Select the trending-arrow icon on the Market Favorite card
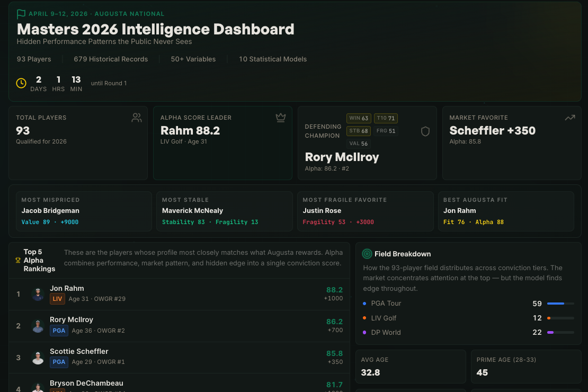Viewport: 588px width, 392px height. pyautogui.click(x=570, y=118)
